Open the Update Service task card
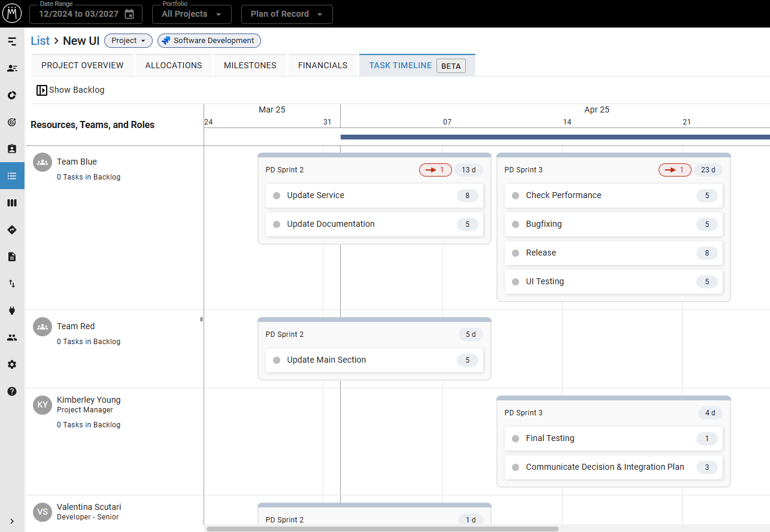This screenshot has width=770, height=532. [374, 196]
